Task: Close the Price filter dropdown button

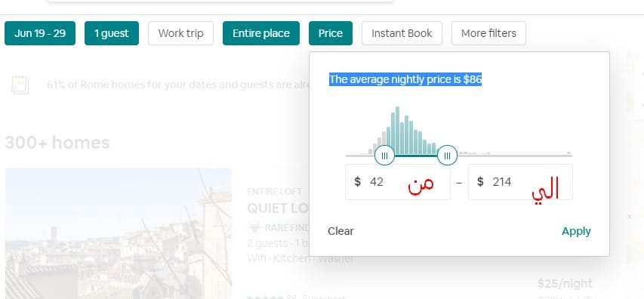Action: pyautogui.click(x=331, y=33)
